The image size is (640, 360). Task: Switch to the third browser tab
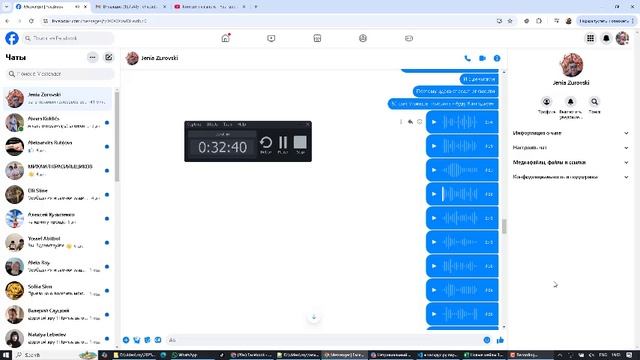209,7
